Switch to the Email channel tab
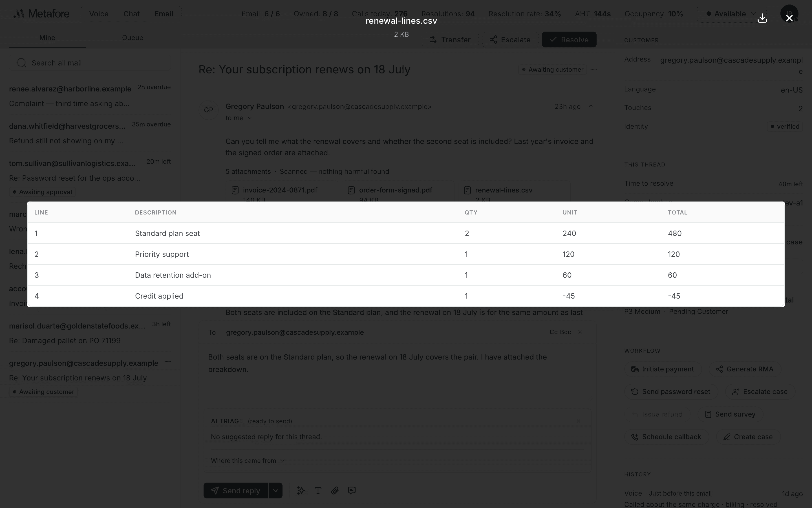 tap(164, 14)
